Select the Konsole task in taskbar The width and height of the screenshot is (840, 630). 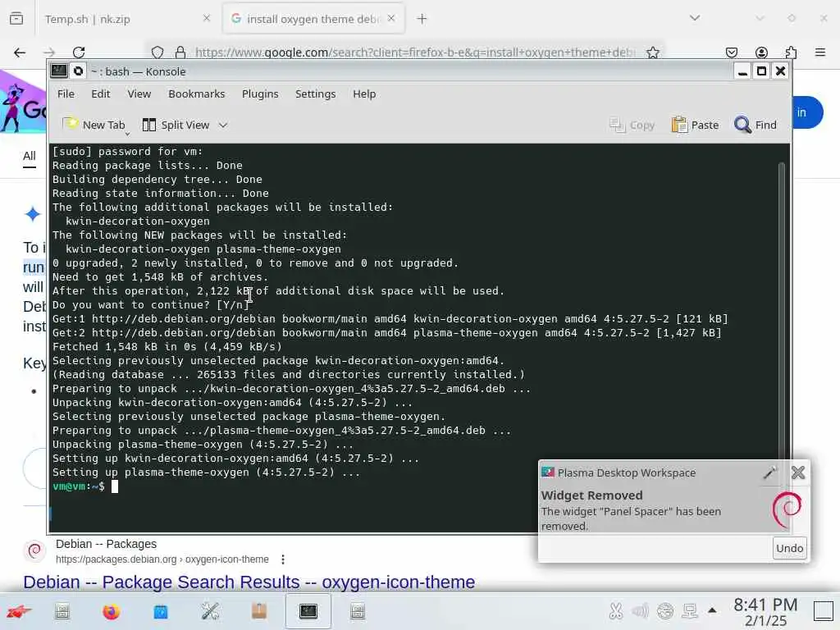click(308, 611)
